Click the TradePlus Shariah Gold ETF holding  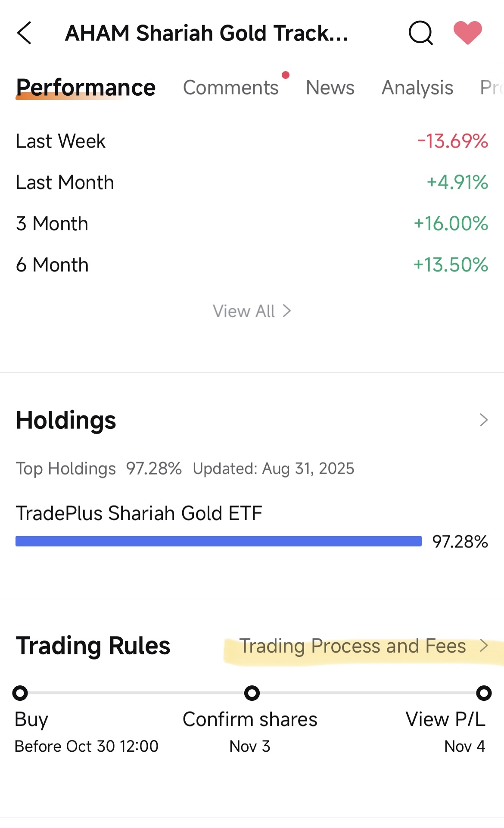point(139,513)
